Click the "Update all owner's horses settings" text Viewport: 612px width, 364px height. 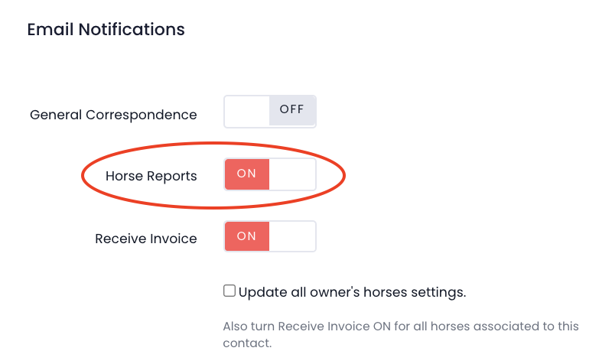[352, 291]
